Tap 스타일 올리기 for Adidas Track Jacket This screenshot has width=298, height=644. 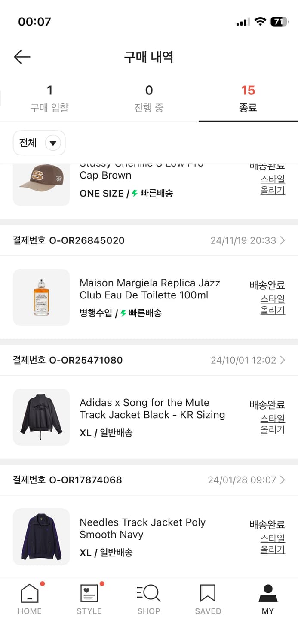(x=273, y=424)
